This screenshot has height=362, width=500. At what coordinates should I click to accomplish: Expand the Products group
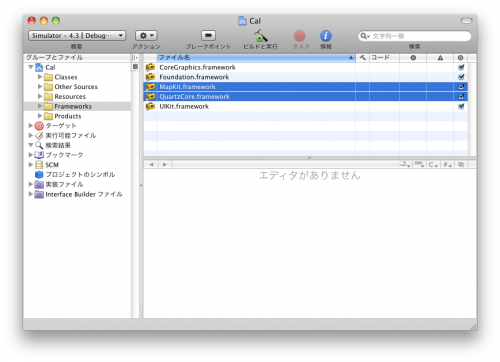pyautogui.click(x=40, y=116)
